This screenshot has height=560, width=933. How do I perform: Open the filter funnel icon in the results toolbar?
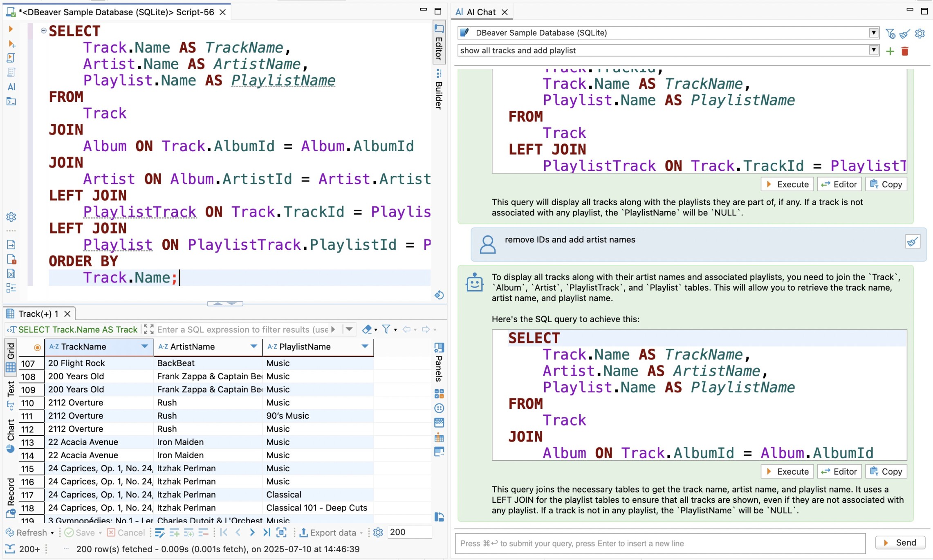tap(386, 329)
